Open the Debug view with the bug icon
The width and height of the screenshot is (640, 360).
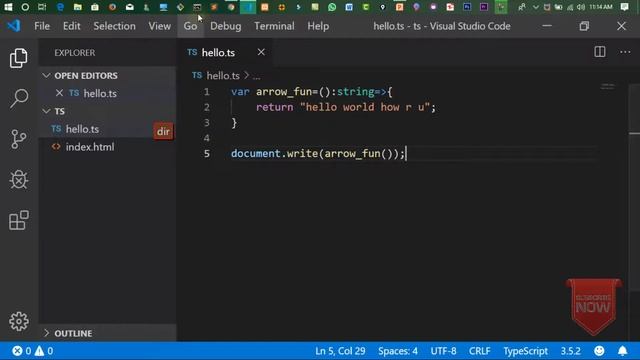pyautogui.click(x=19, y=180)
